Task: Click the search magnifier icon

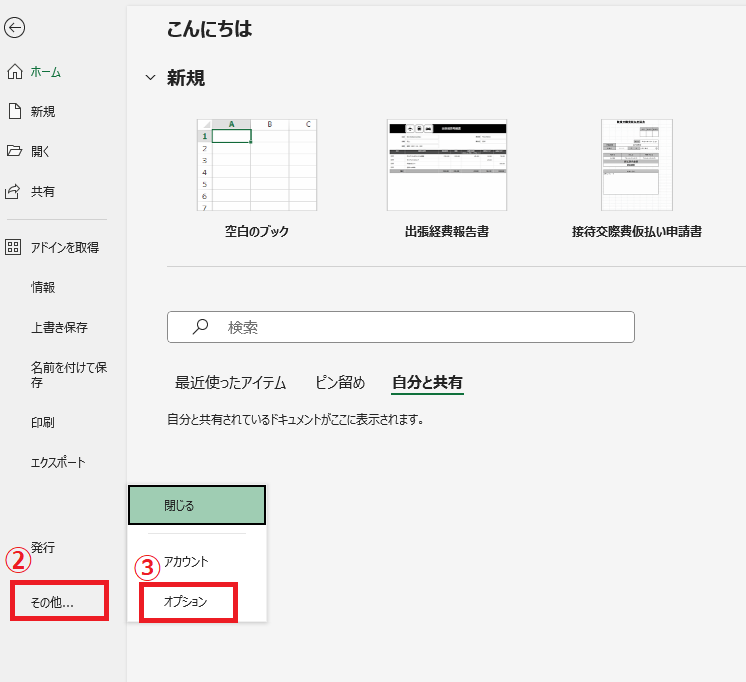Action: [200, 326]
